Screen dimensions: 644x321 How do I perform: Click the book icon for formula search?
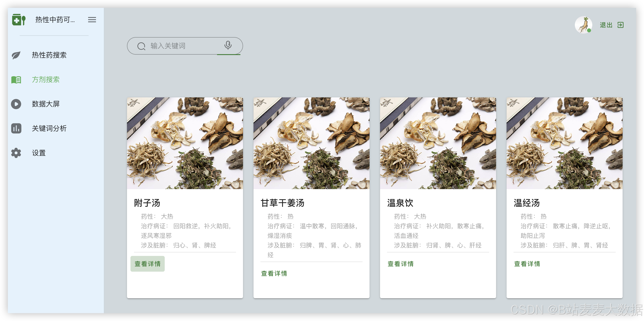coord(16,79)
